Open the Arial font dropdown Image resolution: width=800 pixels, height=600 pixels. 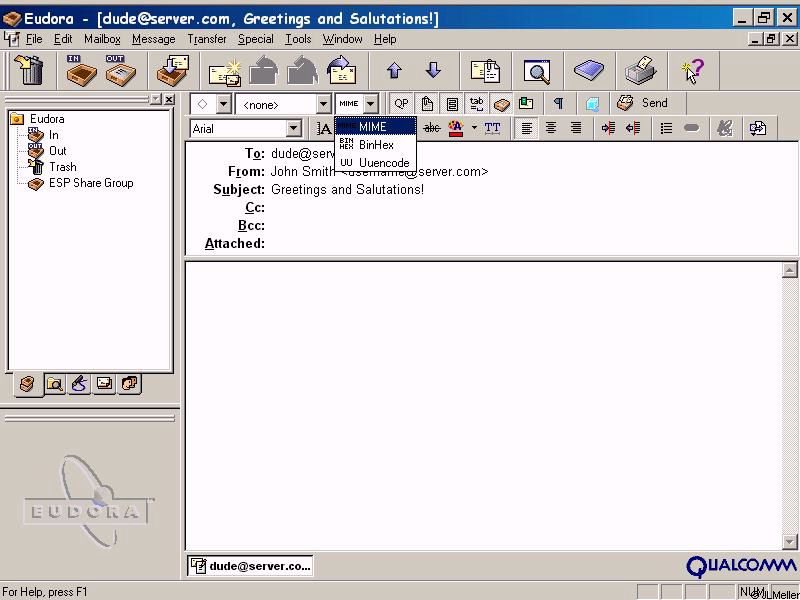point(293,129)
